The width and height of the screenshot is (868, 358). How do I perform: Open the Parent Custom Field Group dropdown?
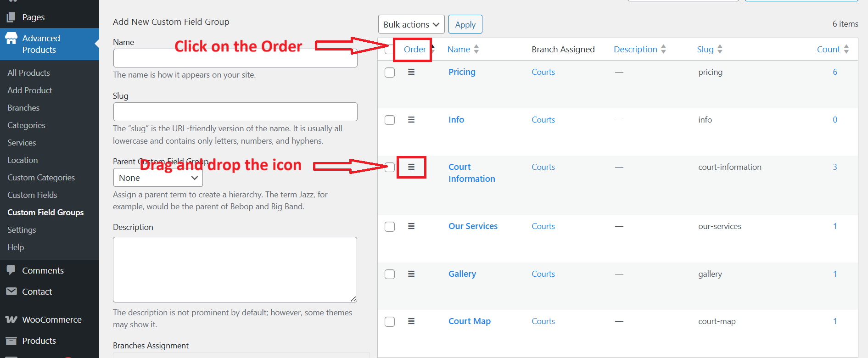[157, 177]
